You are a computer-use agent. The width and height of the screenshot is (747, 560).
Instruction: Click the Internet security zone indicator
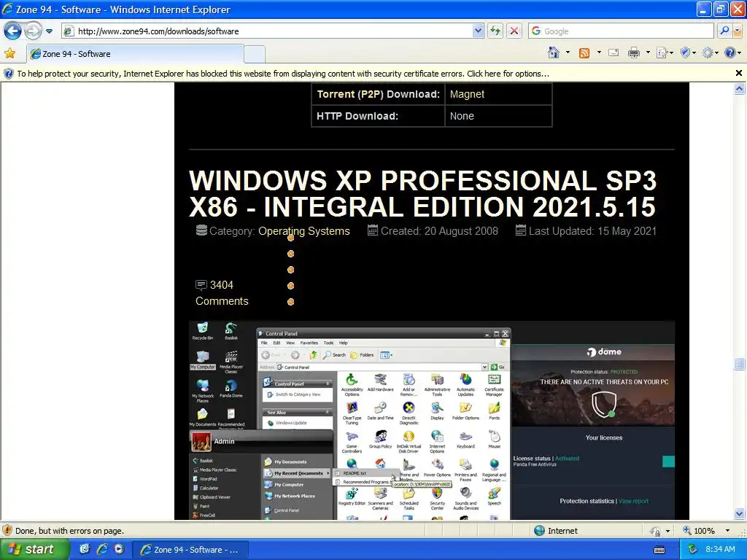(555, 531)
